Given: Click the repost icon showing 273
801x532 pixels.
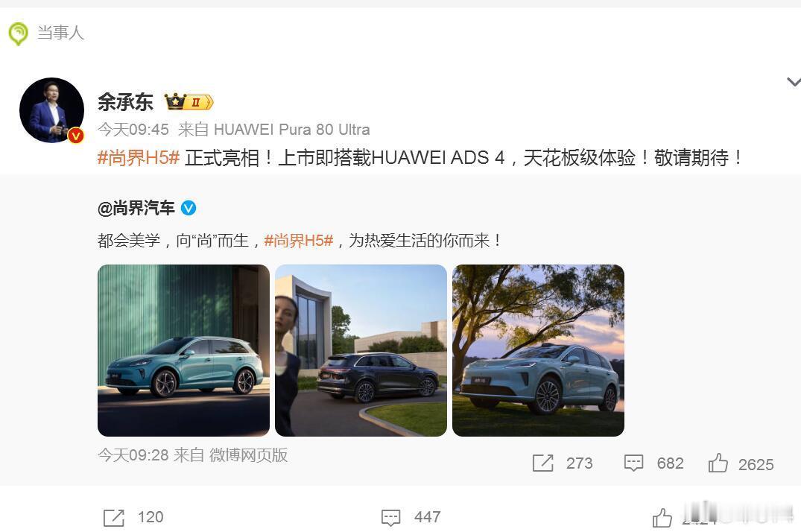Looking at the screenshot, I should click(x=542, y=463).
